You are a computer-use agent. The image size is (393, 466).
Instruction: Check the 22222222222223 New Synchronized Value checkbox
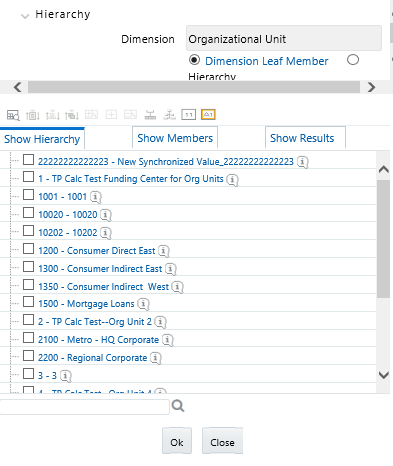tap(28, 160)
